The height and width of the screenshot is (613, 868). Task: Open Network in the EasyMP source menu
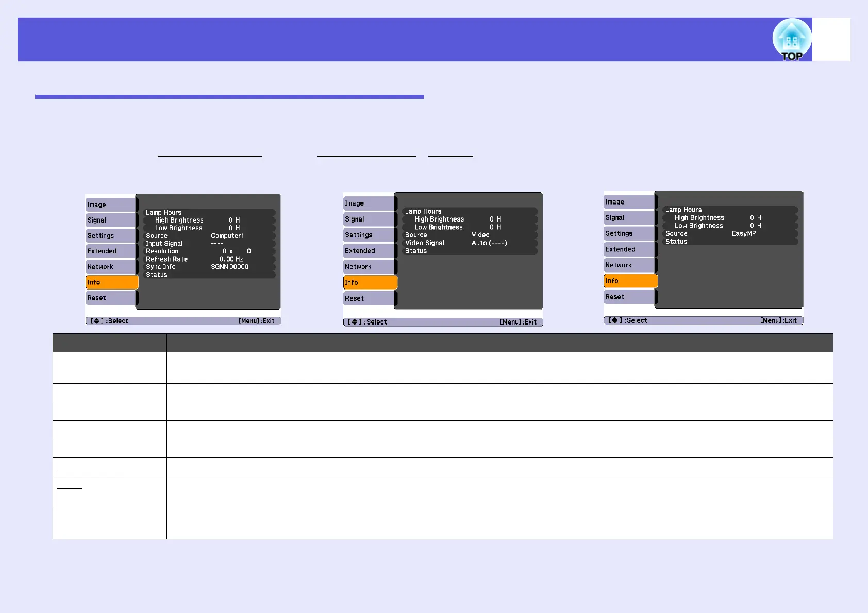coord(629,265)
